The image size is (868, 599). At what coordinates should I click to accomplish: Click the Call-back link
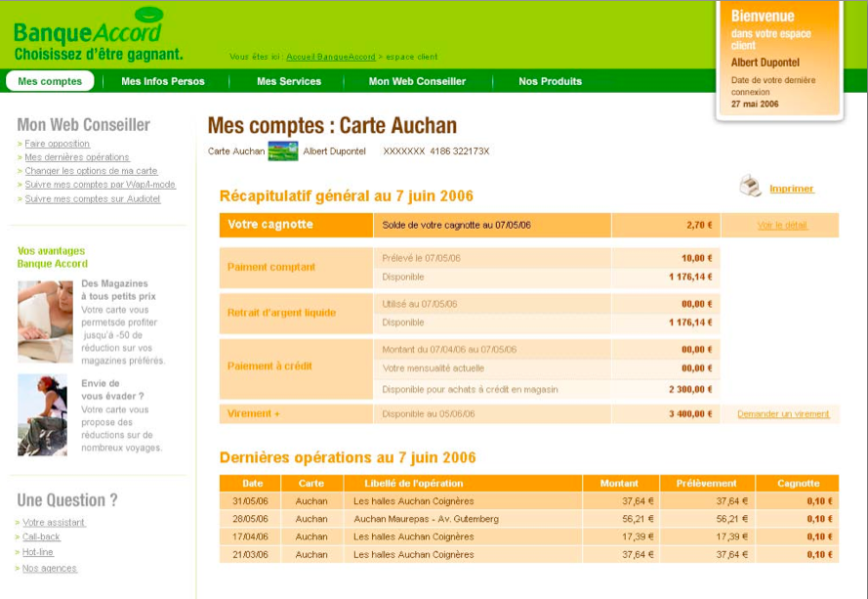pos(41,536)
